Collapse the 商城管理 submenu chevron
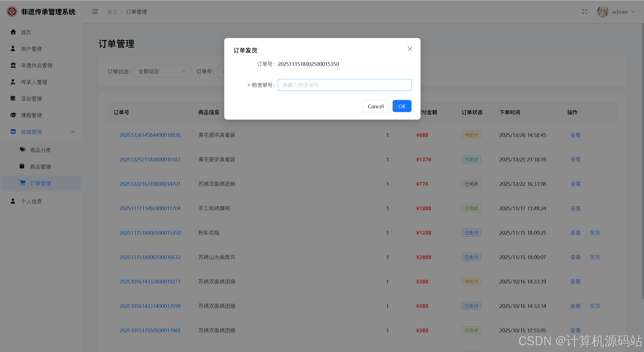This screenshot has height=352, width=644. click(x=73, y=132)
